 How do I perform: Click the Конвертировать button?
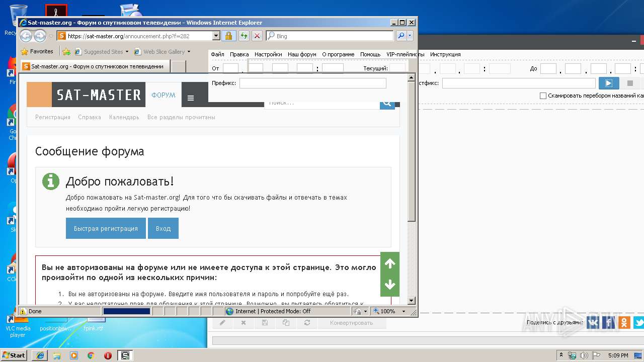[351, 323]
